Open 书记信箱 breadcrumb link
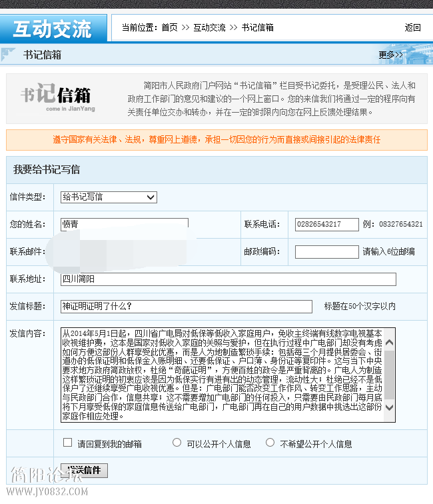This screenshot has height=504, width=433. (258, 27)
